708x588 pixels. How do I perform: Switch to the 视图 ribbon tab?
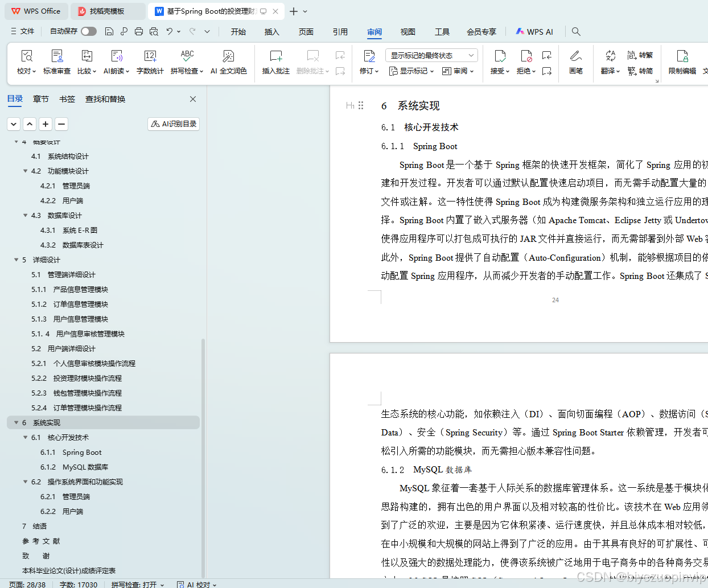[408, 32]
